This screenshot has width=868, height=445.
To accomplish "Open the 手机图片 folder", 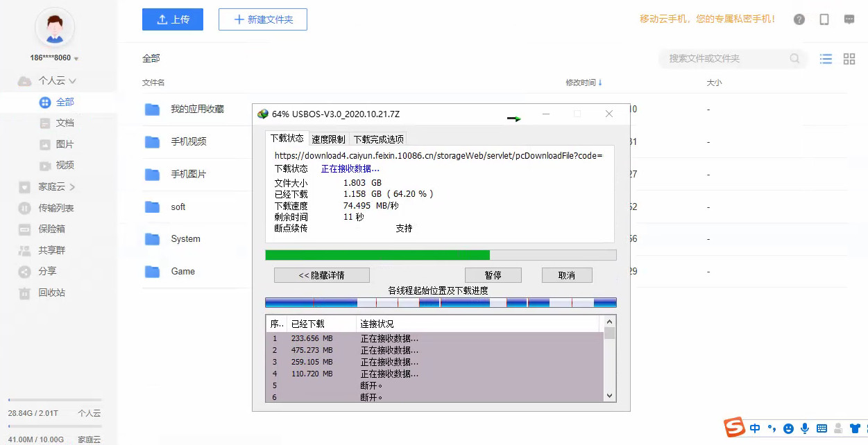I will [x=188, y=174].
